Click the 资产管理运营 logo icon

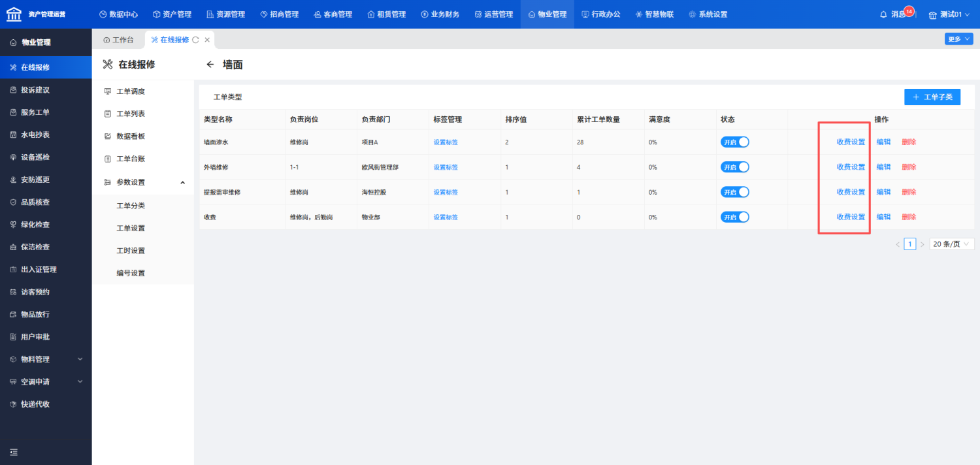click(14, 14)
